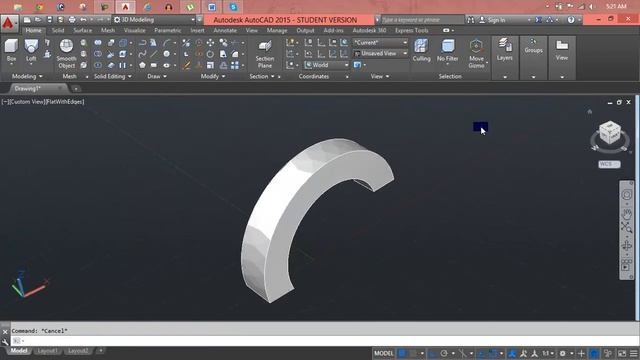This screenshot has height=360, width=640.
Task: Open the Word icon in Windows taskbar
Action: (x=212, y=7)
